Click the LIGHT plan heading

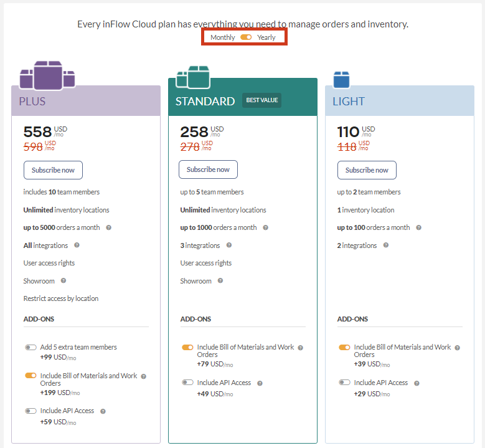[349, 101]
